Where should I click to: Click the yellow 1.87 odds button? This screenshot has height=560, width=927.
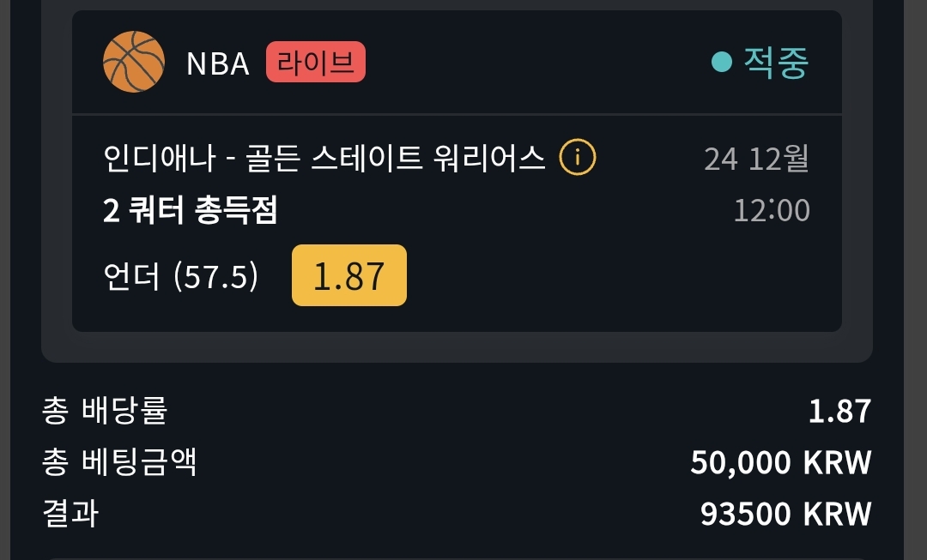point(349,275)
